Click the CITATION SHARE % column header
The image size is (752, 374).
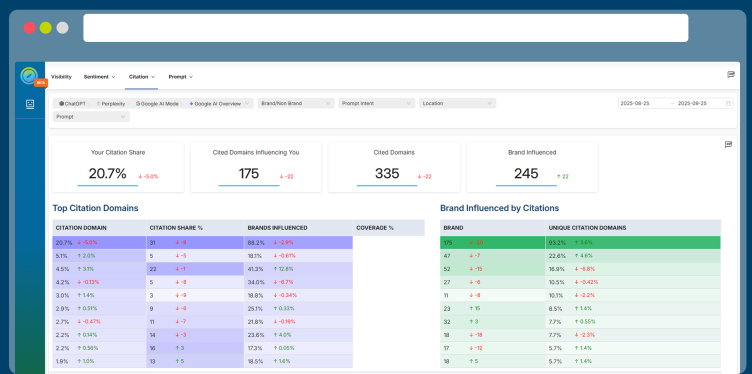(195, 228)
